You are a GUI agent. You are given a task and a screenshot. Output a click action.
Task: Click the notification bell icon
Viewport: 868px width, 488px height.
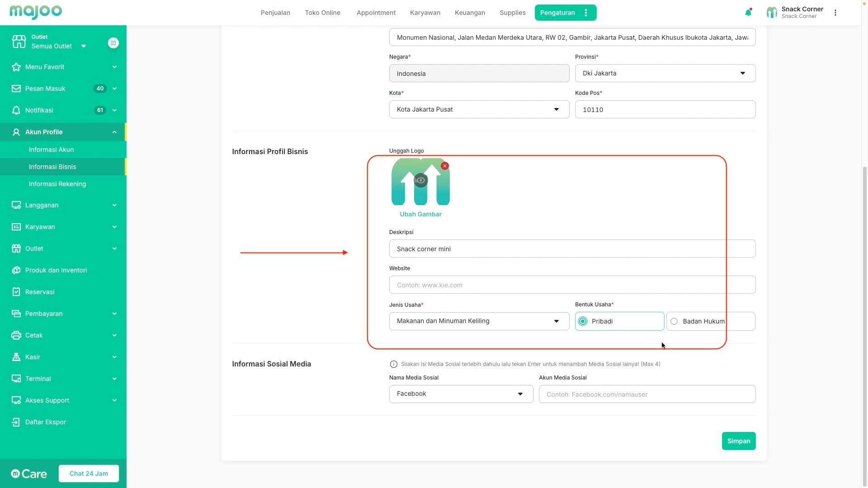748,13
